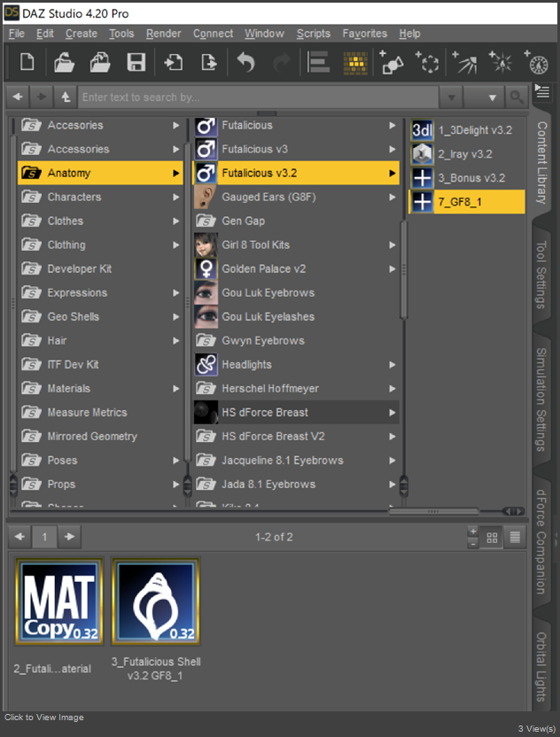Click the Save floppy disk icon

tap(136, 63)
